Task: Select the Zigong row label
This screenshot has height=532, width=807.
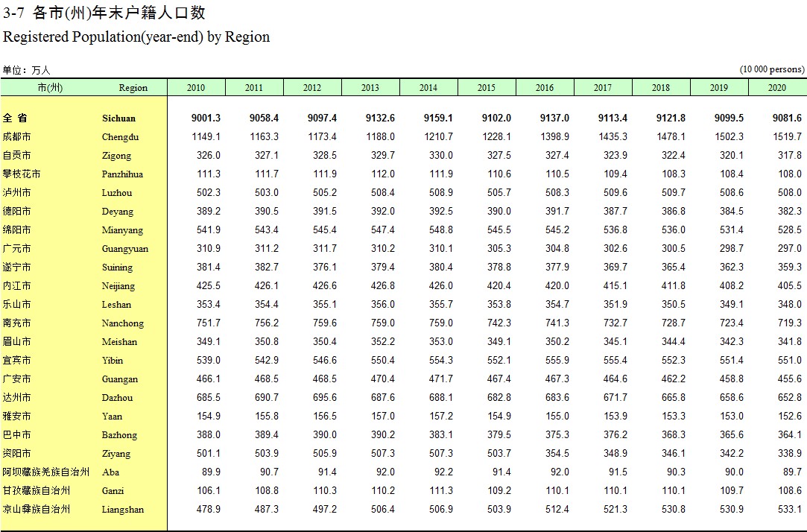Action: coord(116,156)
